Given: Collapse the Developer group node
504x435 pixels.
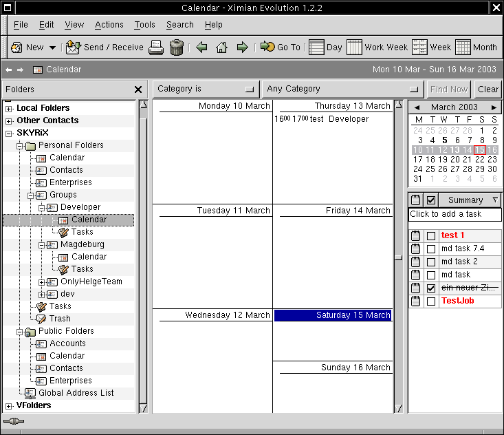Looking at the screenshot, I should [42, 208].
